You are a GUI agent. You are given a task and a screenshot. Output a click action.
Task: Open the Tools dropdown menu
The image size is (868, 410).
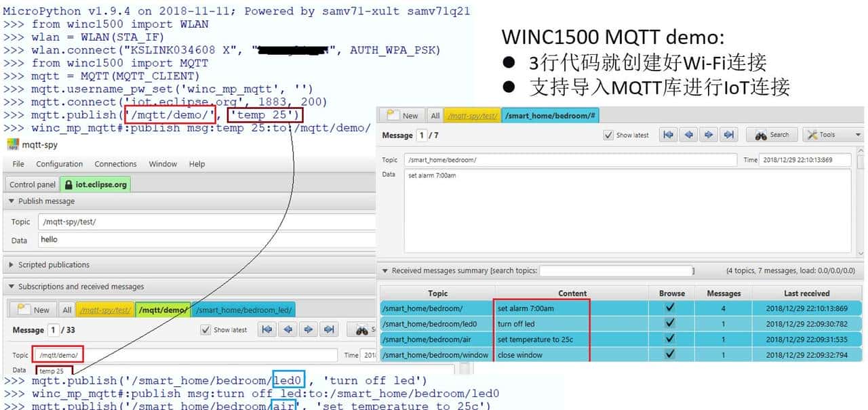pos(831,135)
